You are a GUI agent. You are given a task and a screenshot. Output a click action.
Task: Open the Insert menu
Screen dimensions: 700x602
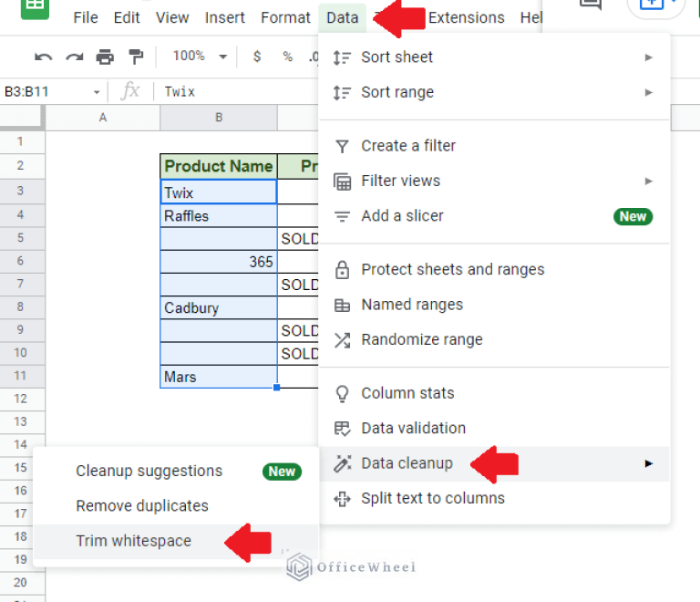pos(224,18)
